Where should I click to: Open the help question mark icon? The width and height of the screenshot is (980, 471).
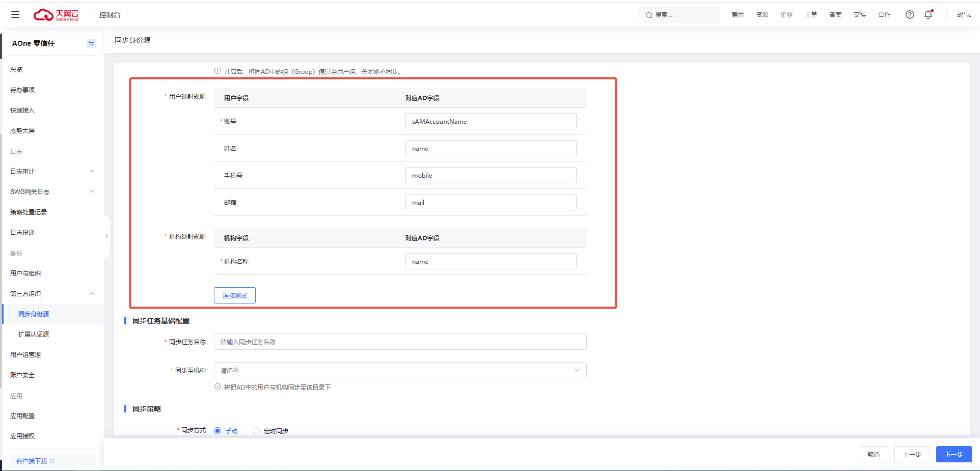(x=909, y=15)
